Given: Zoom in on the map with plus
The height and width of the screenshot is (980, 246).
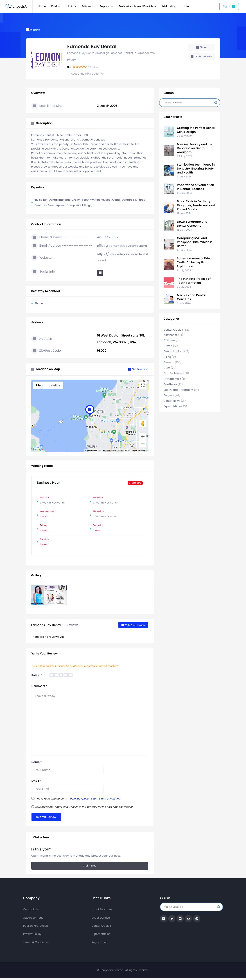Looking at the screenshot, I should (143, 436).
